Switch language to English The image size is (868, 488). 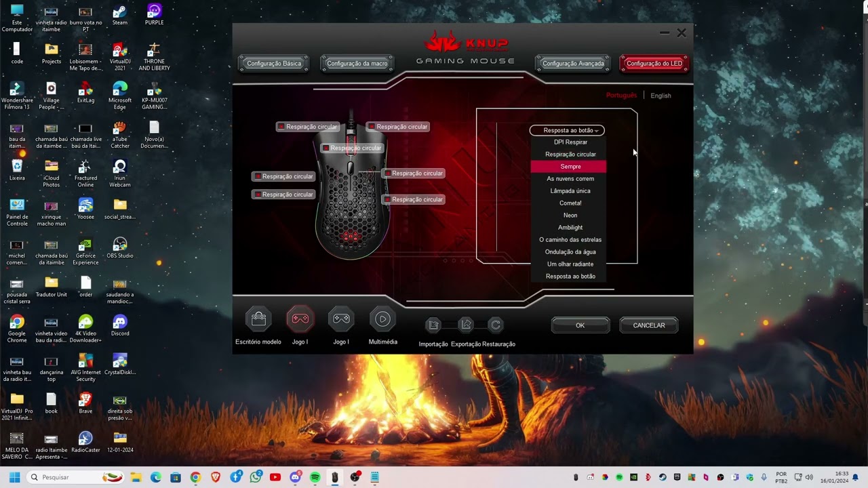[x=660, y=96]
